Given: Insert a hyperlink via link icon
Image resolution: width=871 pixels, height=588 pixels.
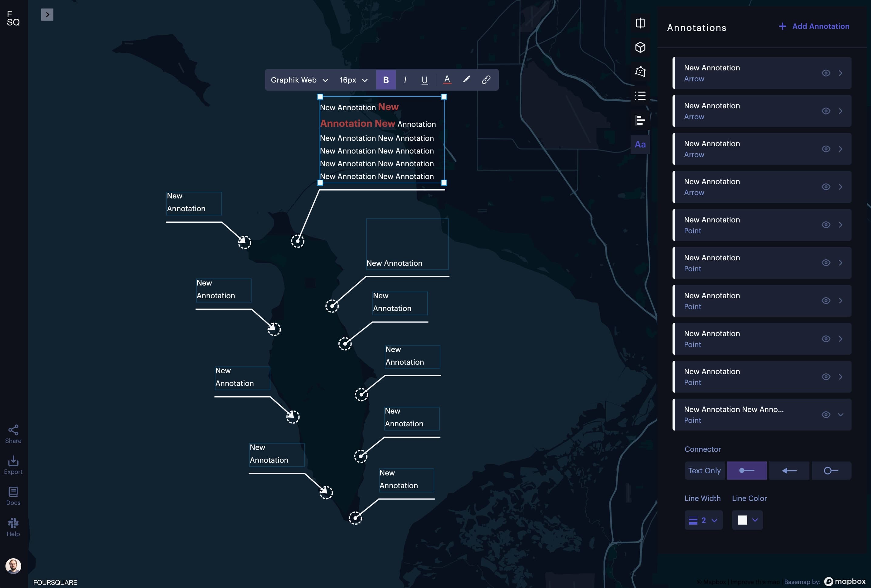Looking at the screenshot, I should [486, 80].
